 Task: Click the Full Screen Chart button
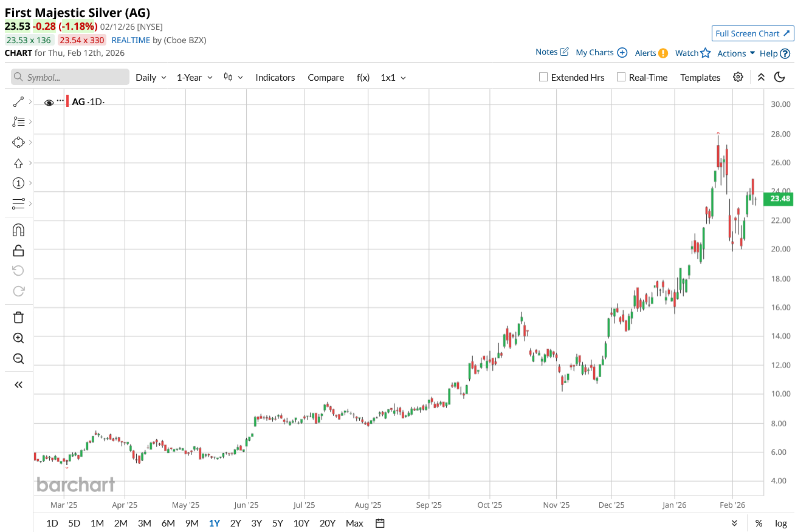752,33
